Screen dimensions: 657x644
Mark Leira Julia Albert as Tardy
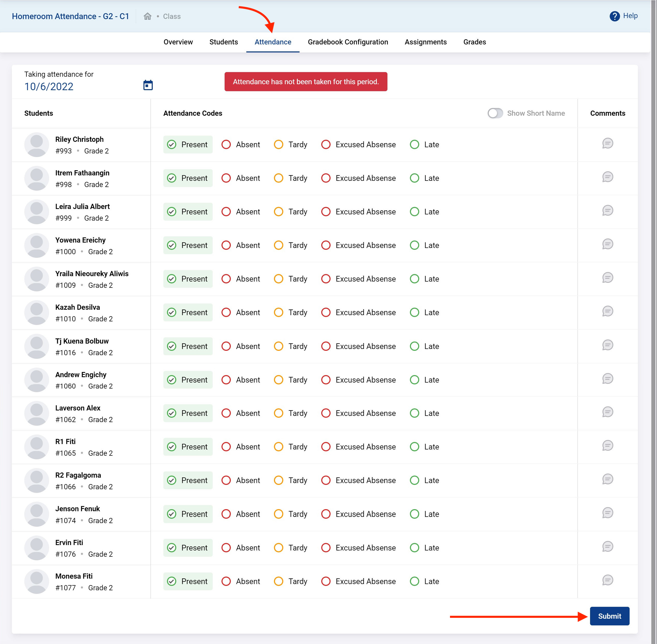click(x=279, y=212)
